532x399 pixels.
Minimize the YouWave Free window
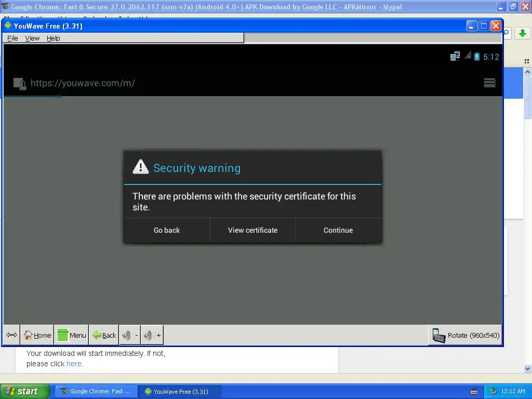tap(472, 26)
